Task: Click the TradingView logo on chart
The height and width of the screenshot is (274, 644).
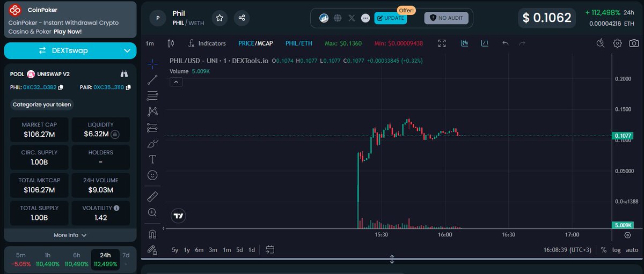Action: 179,216
